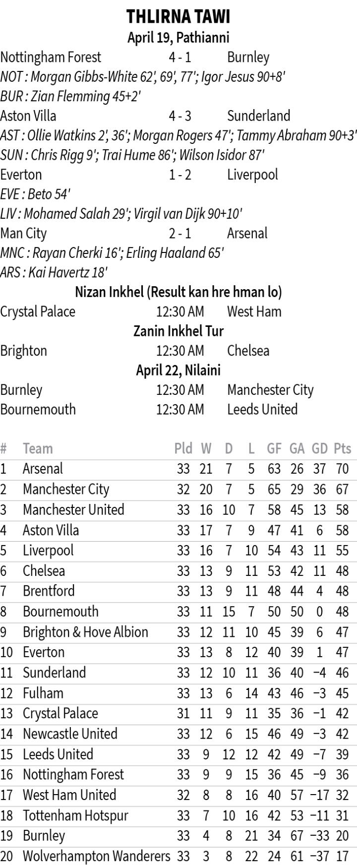
Task: Select Brighton & Hove Albion in table
Action: point(85,632)
